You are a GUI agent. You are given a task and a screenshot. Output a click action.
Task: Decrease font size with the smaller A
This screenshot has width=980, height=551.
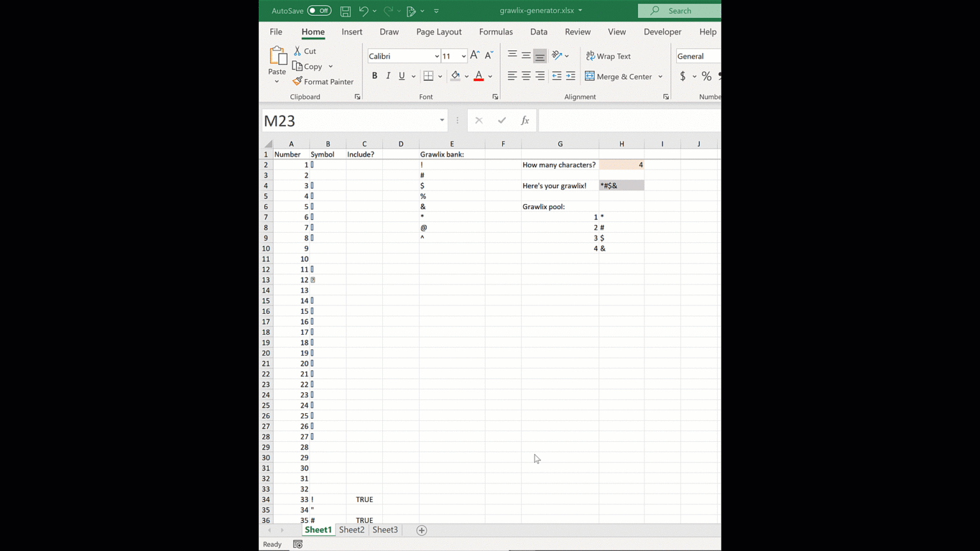[x=489, y=55]
